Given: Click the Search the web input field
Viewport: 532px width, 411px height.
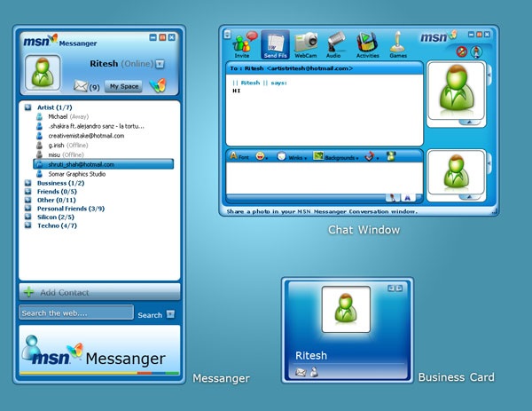Looking at the screenshot, I should click(x=76, y=312).
